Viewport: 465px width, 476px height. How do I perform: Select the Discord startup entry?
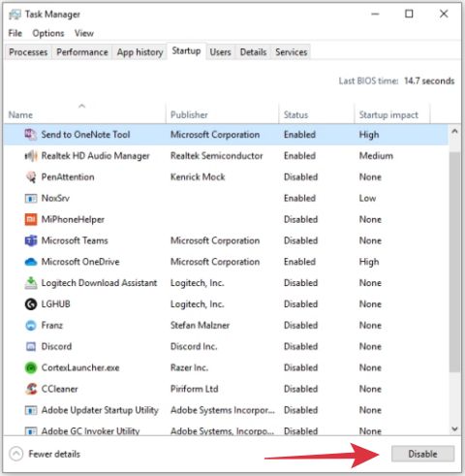(226, 346)
